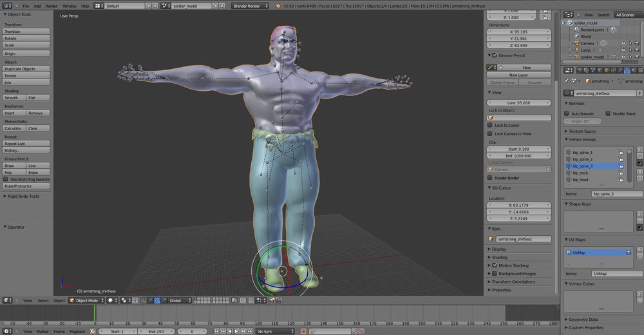This screenshot has width=644, height=335.
Task: Toggle visibility eye for the Camera object
Action: (623, 43)
